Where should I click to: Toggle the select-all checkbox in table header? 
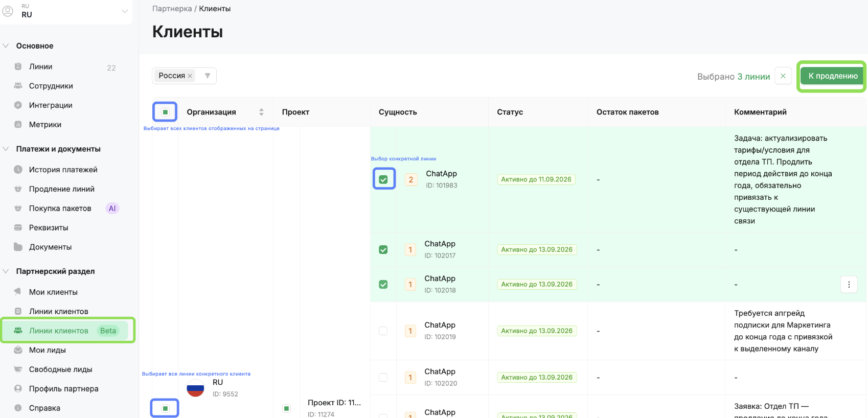pos(165,112)
